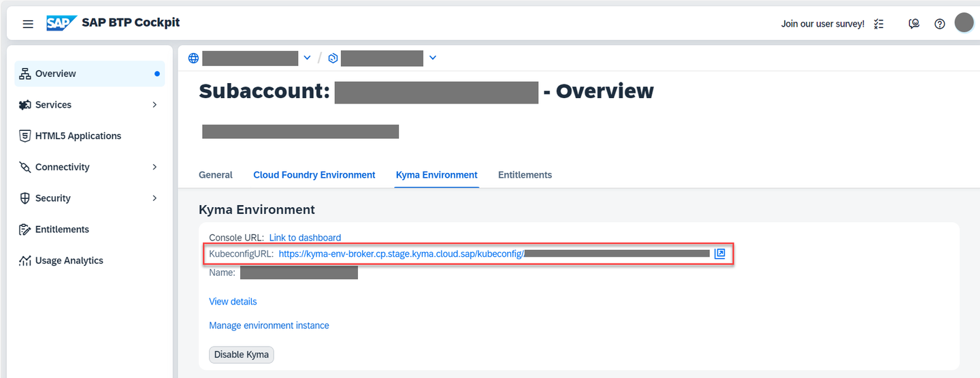Open the Link to dashboard
The width and height of the screenshot is (980, 378).
click(305, 238)
